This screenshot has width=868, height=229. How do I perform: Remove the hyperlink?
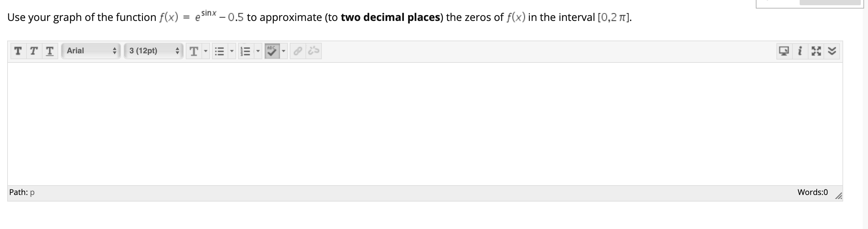[312, 51]
